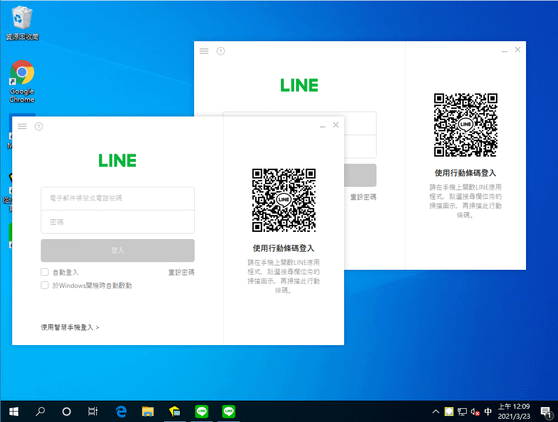Screen dimensions: 558x422
Task: Click the yellow tray notification icon
Action: 449,412
